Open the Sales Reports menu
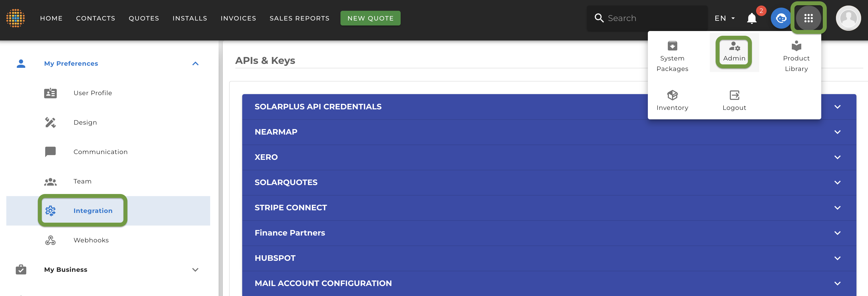The width and height of the screenshot is (868, 296). tap(299, 18)
